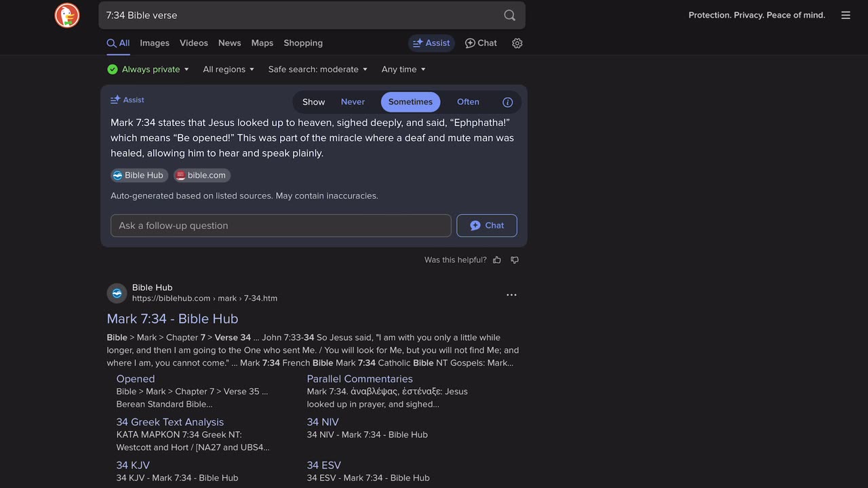Click the Assist info icon
Viewport: 868px width, 488px height.
pos(507,102)
